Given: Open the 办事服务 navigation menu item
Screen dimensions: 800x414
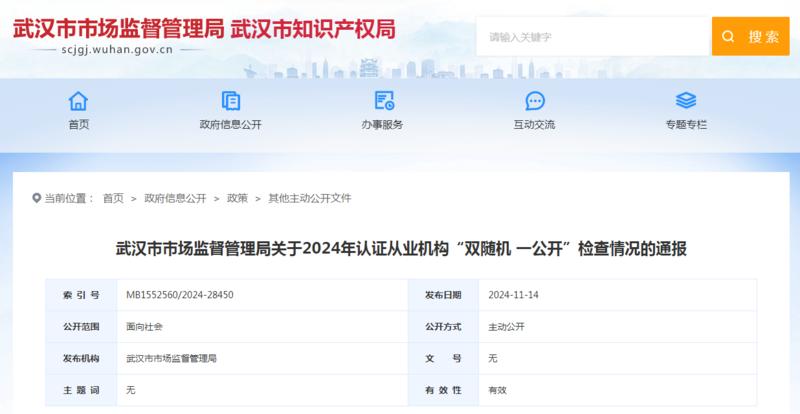Looking at the screenshot, I should [382, 125].
